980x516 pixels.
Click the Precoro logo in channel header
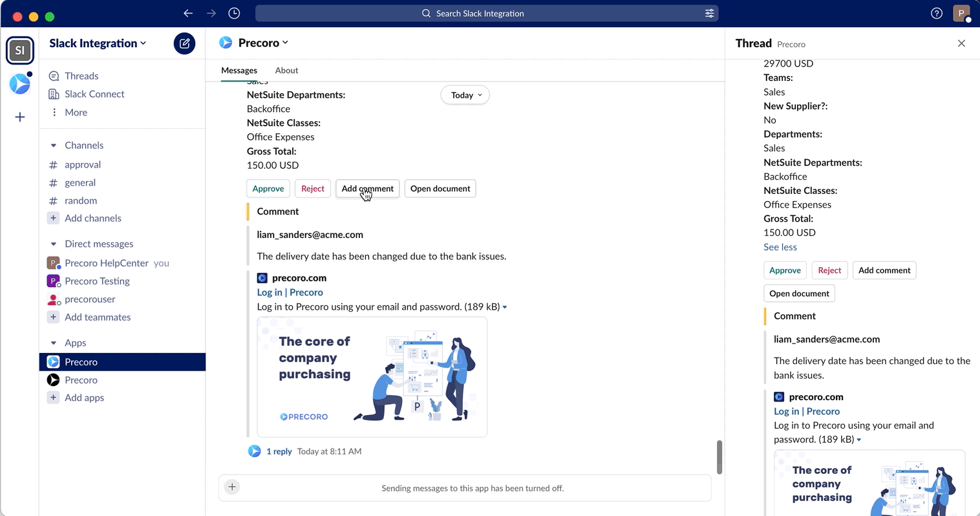click(226, 43)
